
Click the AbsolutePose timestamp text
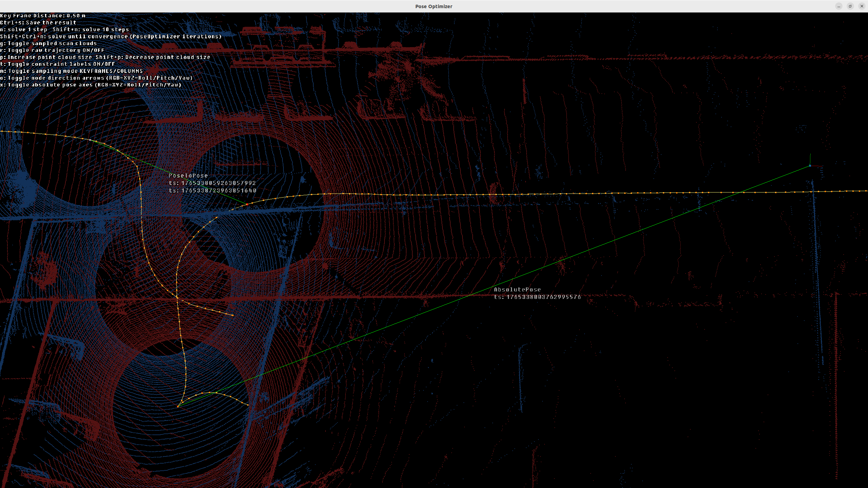pos(537,297)
